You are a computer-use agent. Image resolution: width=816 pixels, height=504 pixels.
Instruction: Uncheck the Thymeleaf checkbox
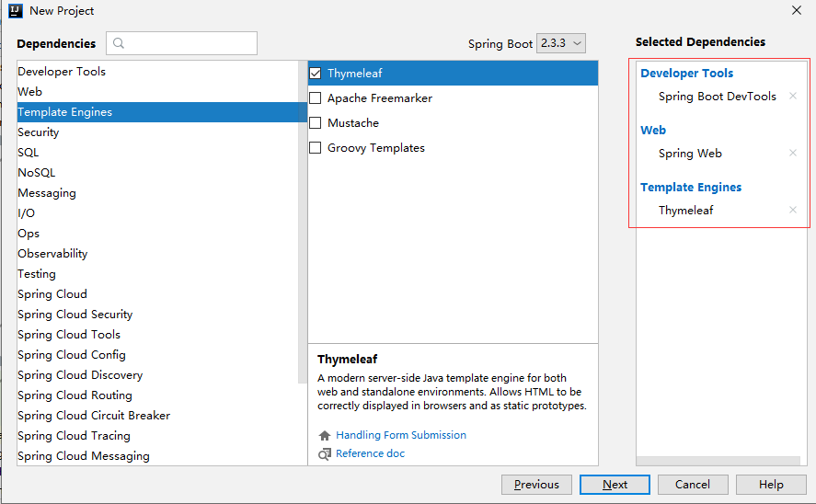pyautogui.click(x=316, y=74)
